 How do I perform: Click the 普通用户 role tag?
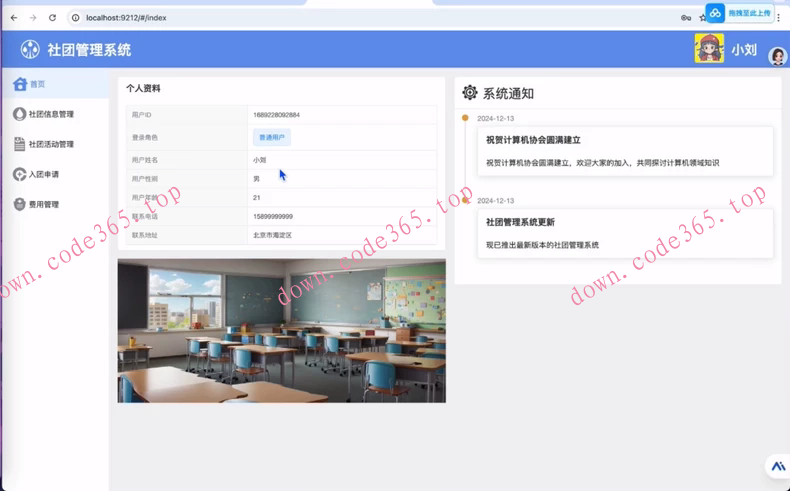tap(271, 137)
